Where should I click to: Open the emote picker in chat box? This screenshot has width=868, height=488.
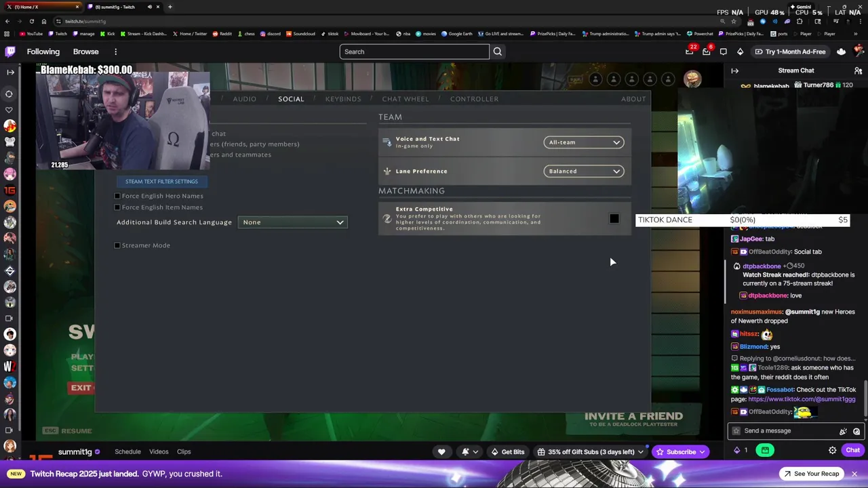coord(856,431)
